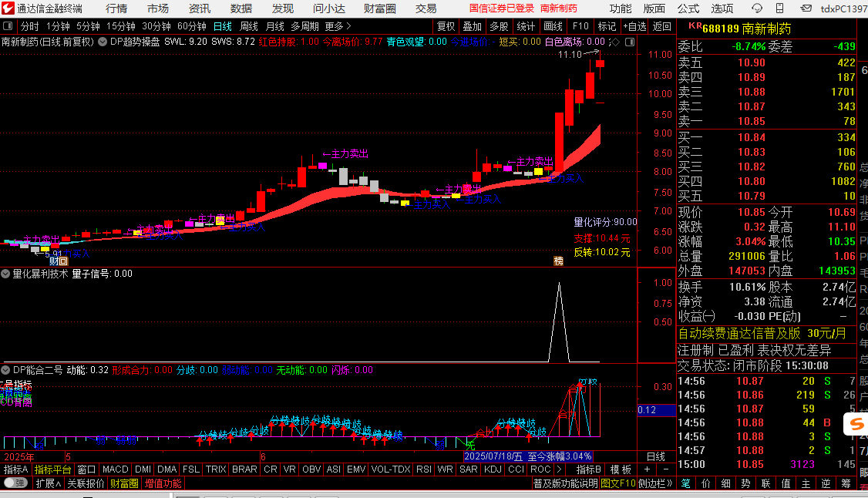This screenshot has width=868, height=498.
Task: Open the mail envelope icon
Action: 806,8
